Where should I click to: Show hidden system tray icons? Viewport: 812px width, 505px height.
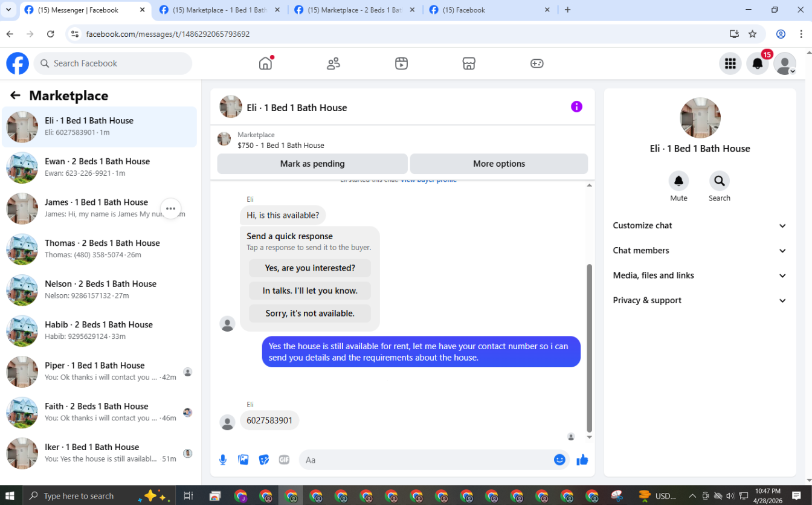pyautogui.click(x=692, y=495)
